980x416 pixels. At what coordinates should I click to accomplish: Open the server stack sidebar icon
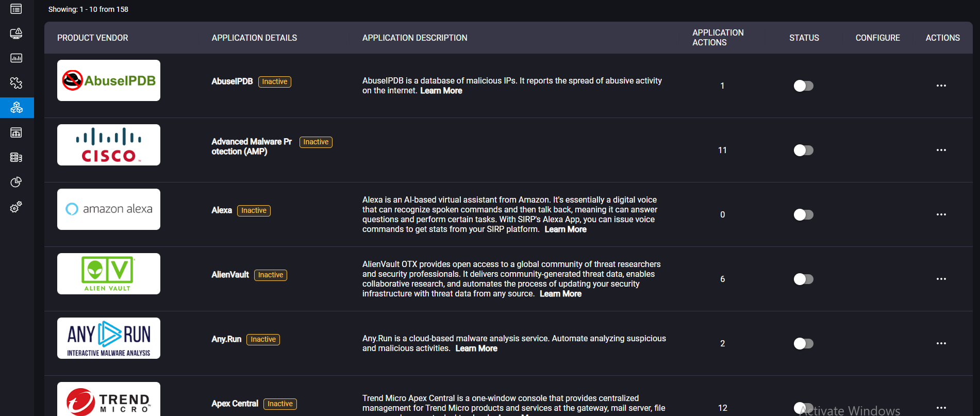[x=16, y=157]
